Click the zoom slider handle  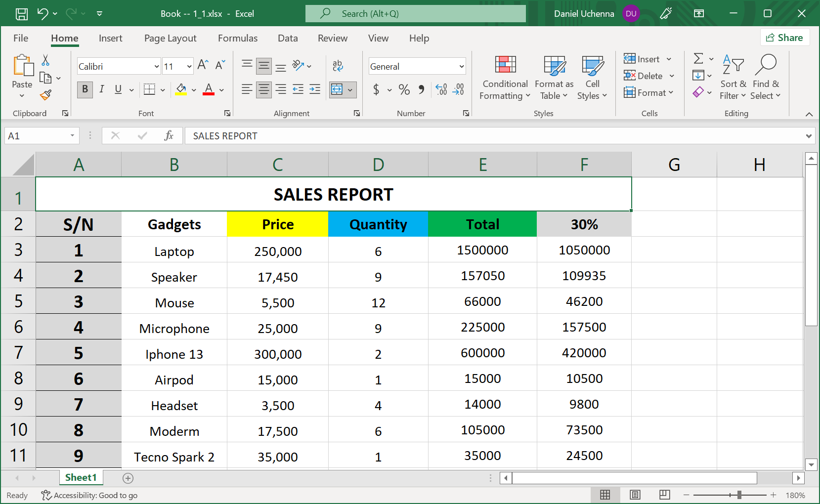click(739, 495)
